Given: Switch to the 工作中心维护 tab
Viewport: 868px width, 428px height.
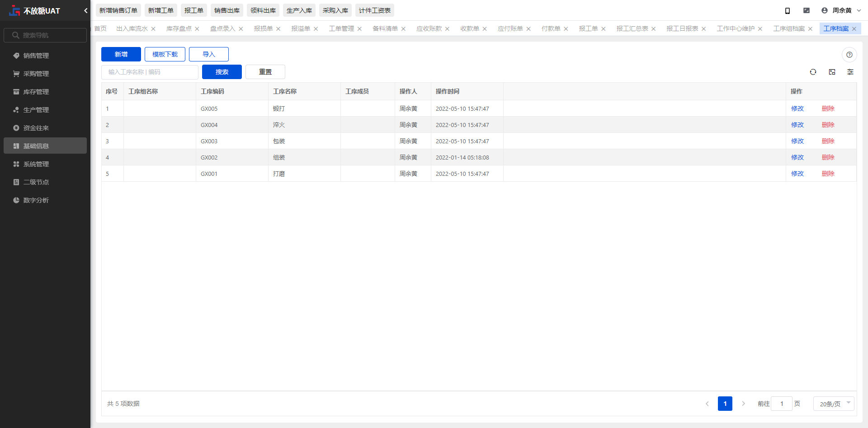Looking at the screenshot, I should pos(736,28).
